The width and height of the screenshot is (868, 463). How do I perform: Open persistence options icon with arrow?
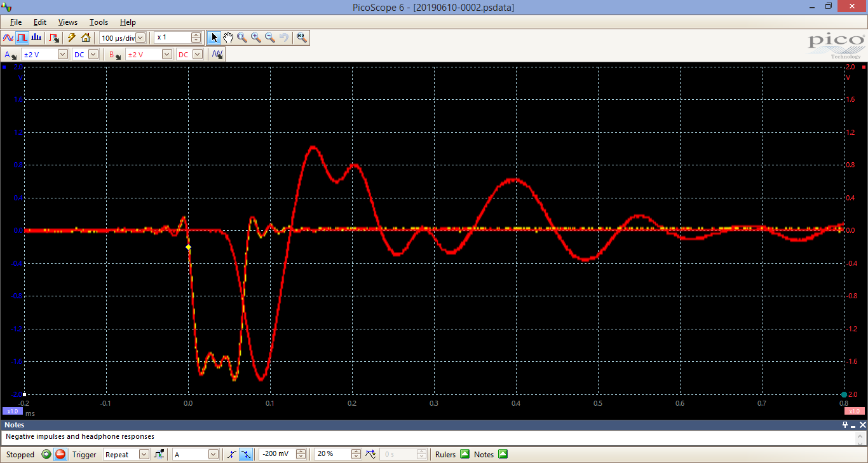coord(54,38)
